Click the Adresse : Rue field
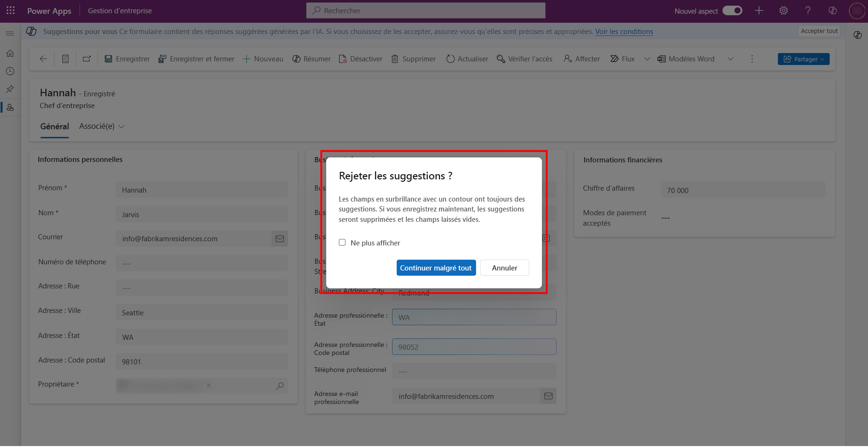Viewport: 868px width, 447px height. click(202, 288)
